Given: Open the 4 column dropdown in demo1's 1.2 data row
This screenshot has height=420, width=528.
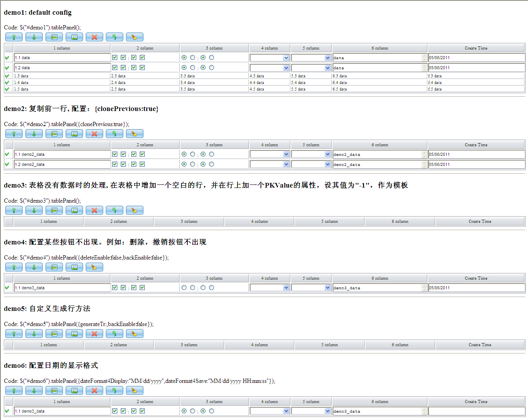Looking at the screenshot, I should [270, 68].
